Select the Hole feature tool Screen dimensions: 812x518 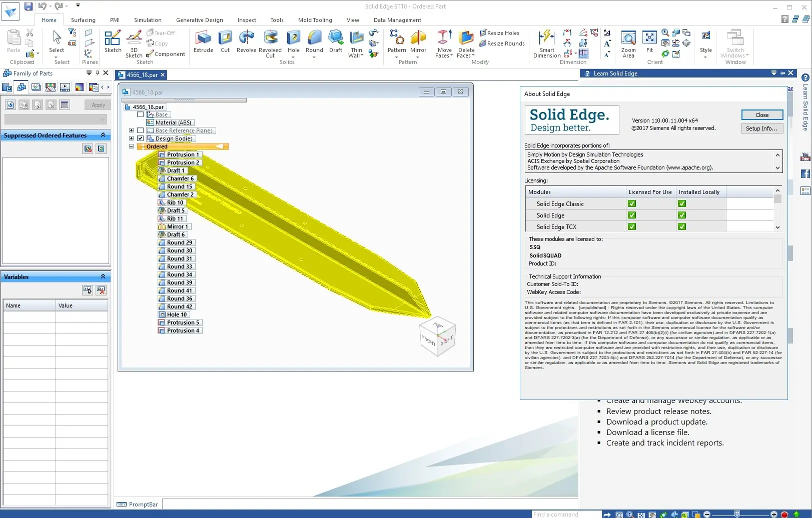[x=294, y=41]
